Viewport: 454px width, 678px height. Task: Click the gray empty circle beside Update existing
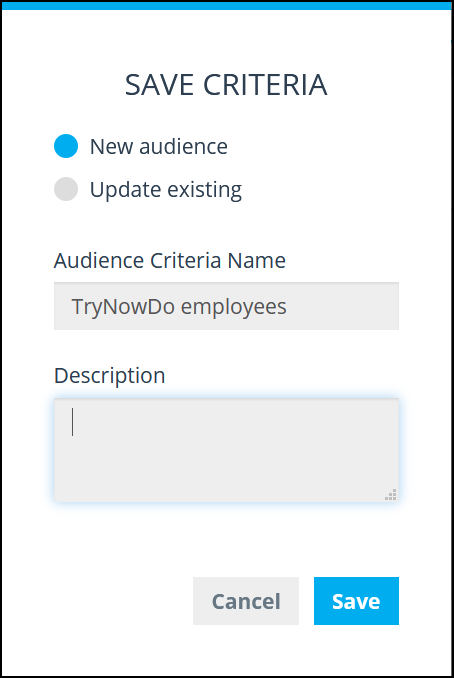[x=66, y=189]
